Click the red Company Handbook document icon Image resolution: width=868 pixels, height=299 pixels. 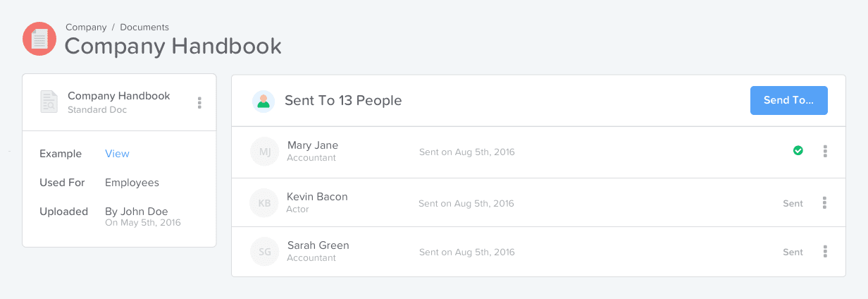click(x=39, y=39)
